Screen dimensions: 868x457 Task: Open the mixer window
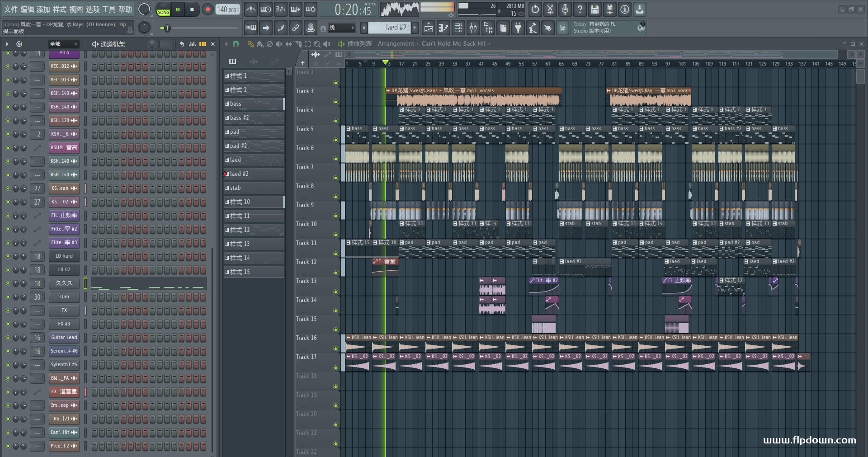[x=473, y=28]
